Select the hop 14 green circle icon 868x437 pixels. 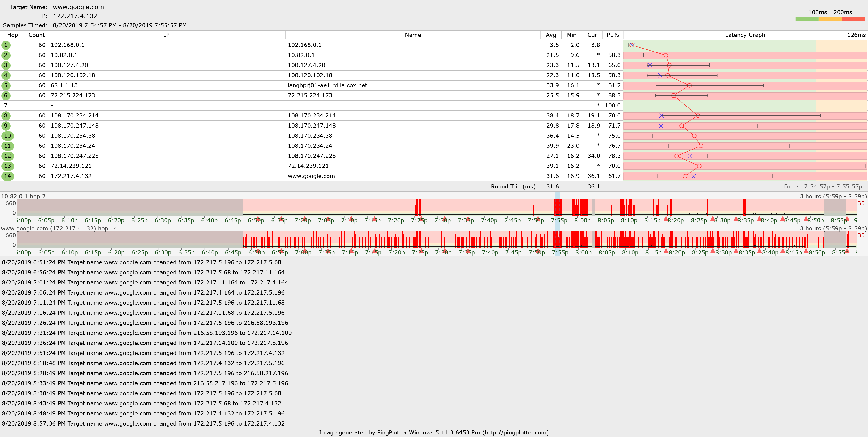tap(7, 176)
